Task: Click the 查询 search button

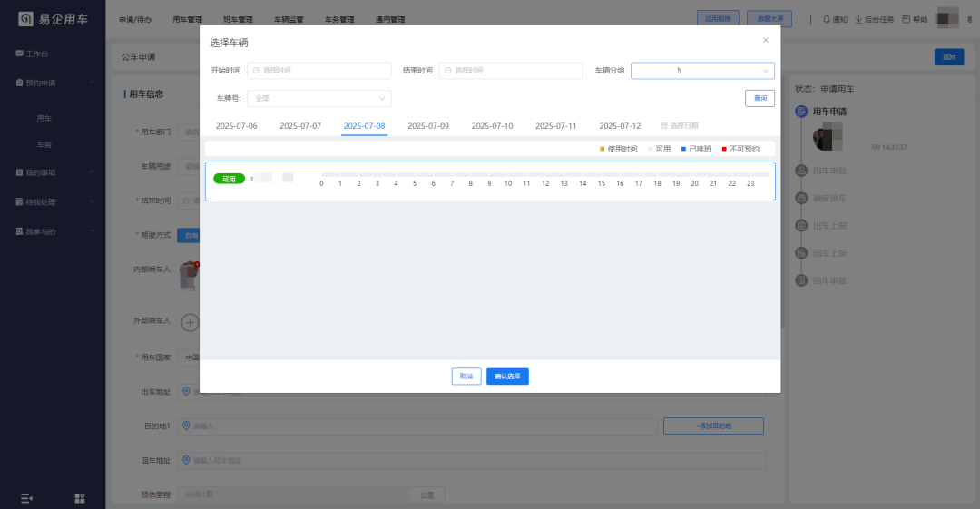Action: click(759, 98)
